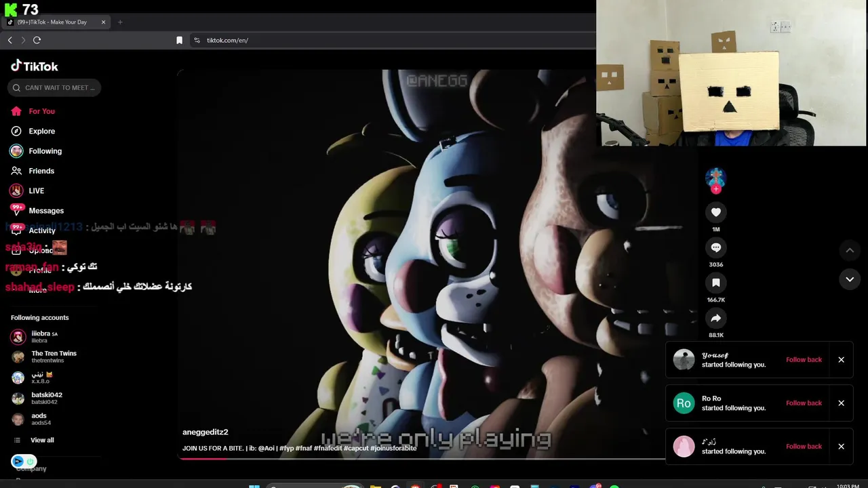Go back in the browser
The width and height of the screenshot is (868, 488).
pos(10,40)
